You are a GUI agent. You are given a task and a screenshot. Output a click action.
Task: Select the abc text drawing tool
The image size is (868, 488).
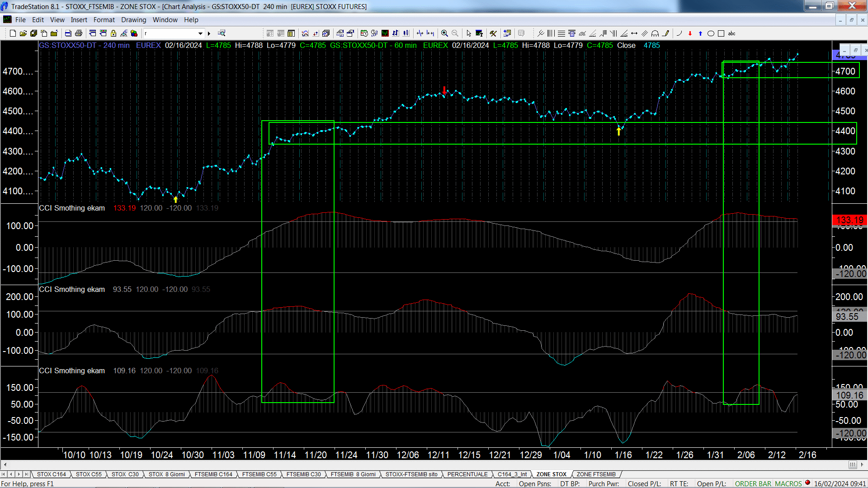731,33
